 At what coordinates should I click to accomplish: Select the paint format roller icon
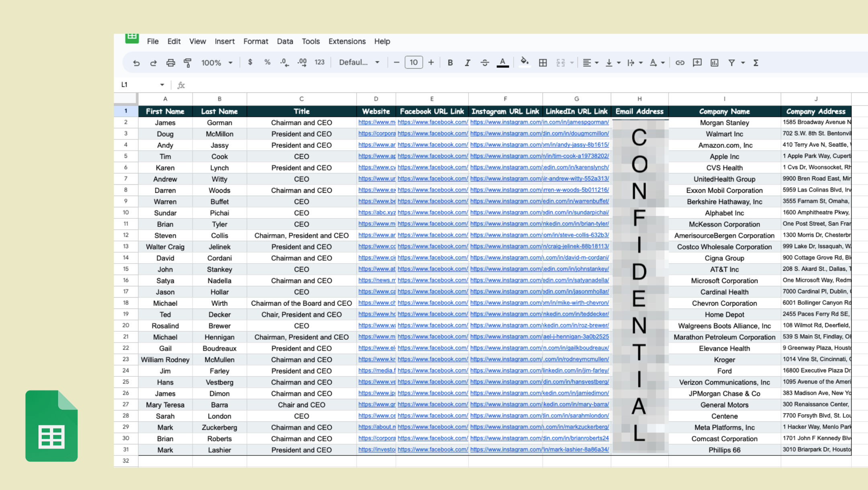[187, 63]
